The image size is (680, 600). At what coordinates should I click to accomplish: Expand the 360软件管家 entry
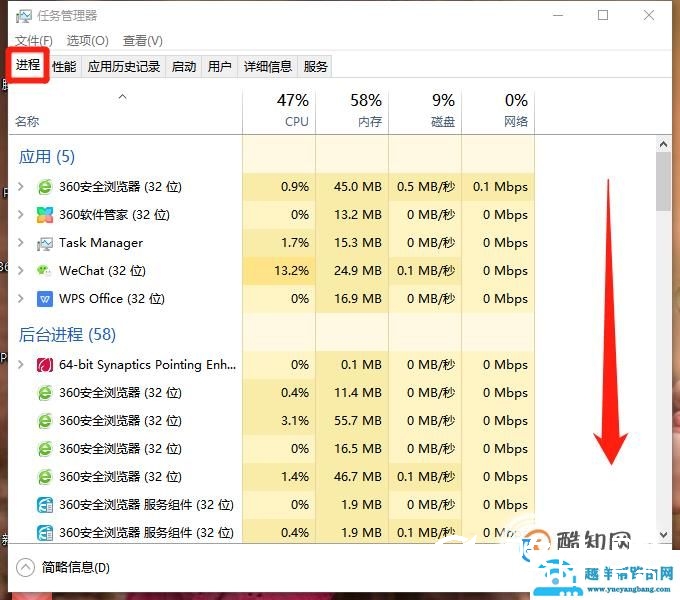tap(20, 215)
